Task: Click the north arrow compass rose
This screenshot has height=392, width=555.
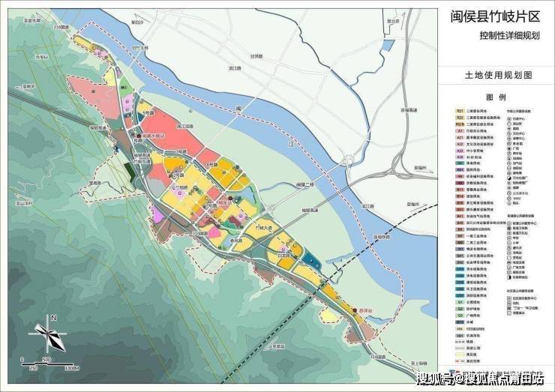Action: [49, 332]
